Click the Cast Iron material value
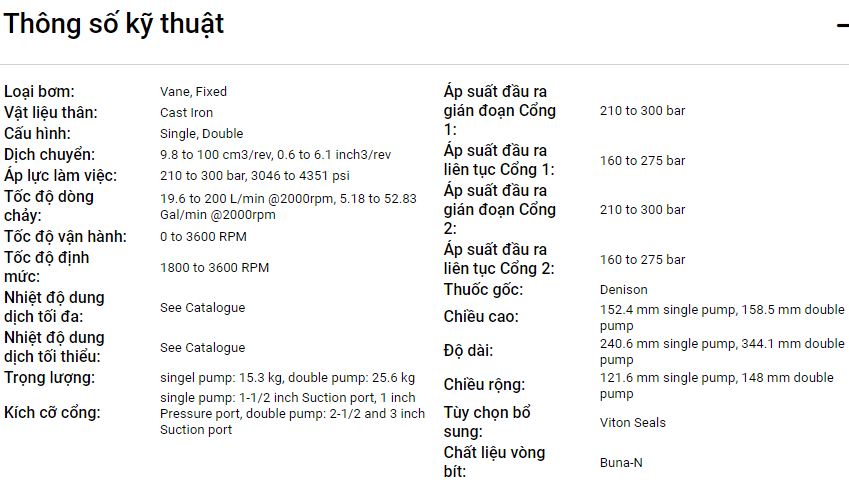This screenshot has width=849, height=493. pyautogui.click(x=186, y=113)
